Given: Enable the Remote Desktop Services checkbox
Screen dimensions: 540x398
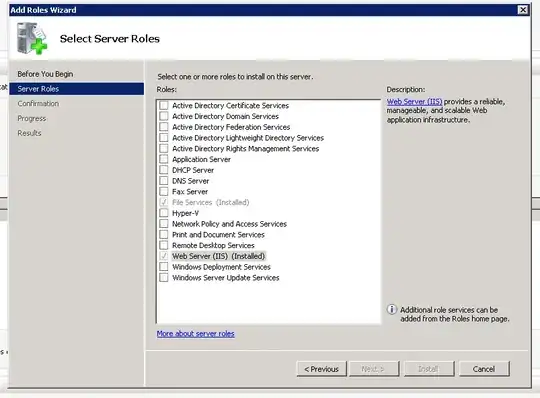Looking at the screenshot, I should (x=164, y=245).
